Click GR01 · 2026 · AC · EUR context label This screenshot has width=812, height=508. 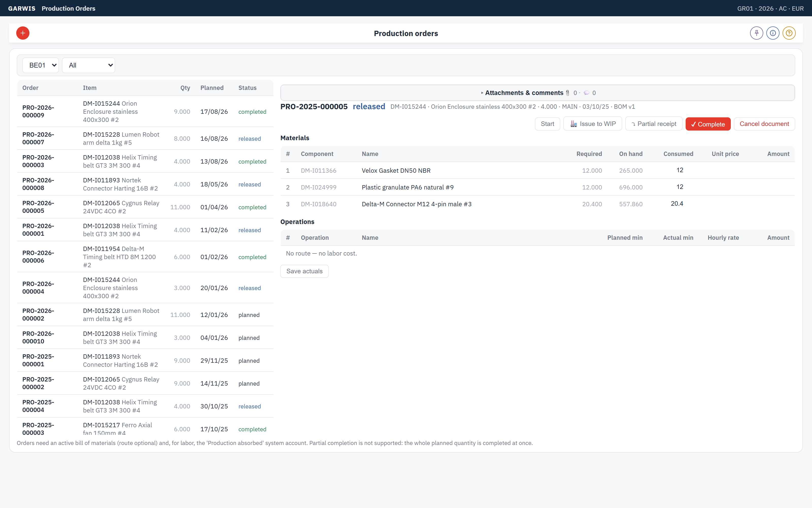pos(770,8)
